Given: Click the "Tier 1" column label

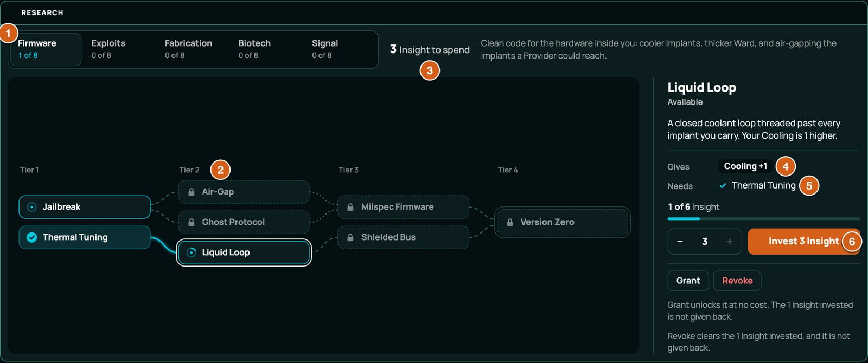Looking at the screenshot, I should tap(29, 170).
